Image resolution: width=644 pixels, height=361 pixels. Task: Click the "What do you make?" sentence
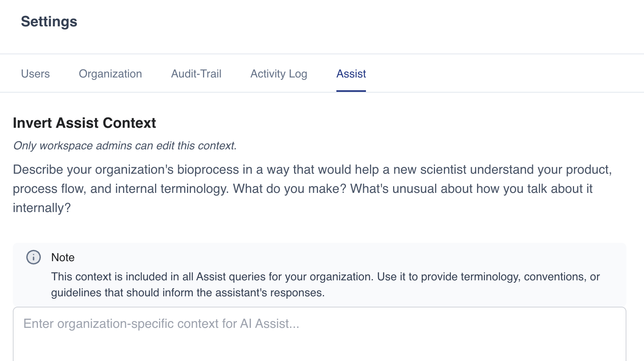[x=290, y=188]
